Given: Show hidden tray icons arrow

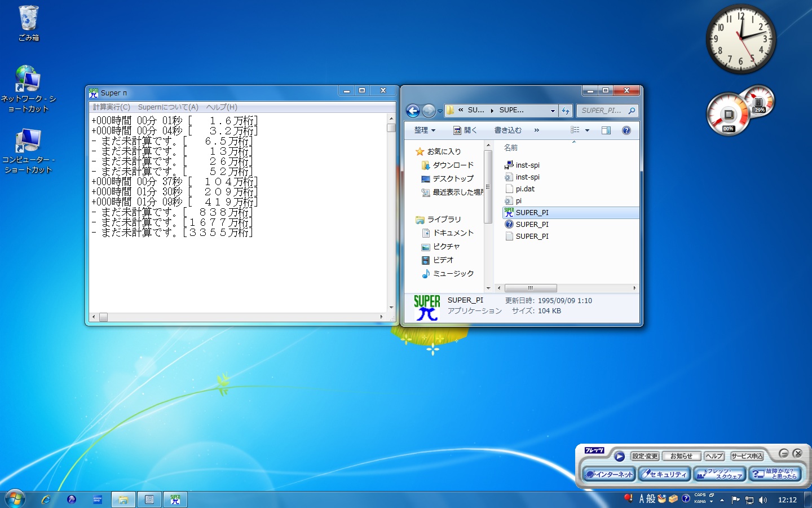Looking at the screenshot, I should tap(722, 500).
